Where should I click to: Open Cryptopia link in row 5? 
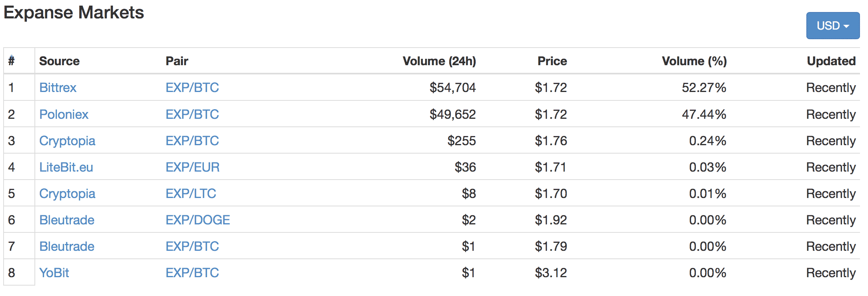click(x=67, y=194)
